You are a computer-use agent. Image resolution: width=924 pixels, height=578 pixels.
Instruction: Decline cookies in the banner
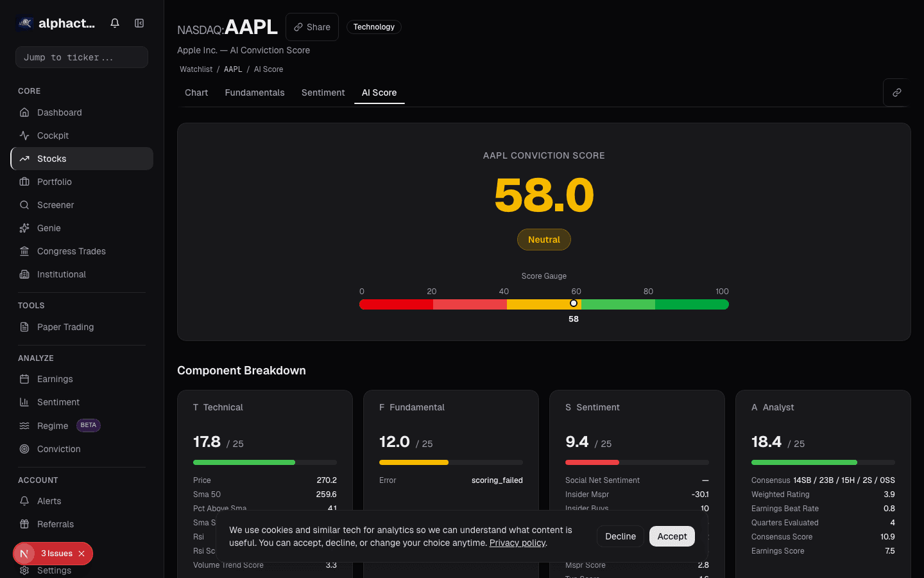620,536
